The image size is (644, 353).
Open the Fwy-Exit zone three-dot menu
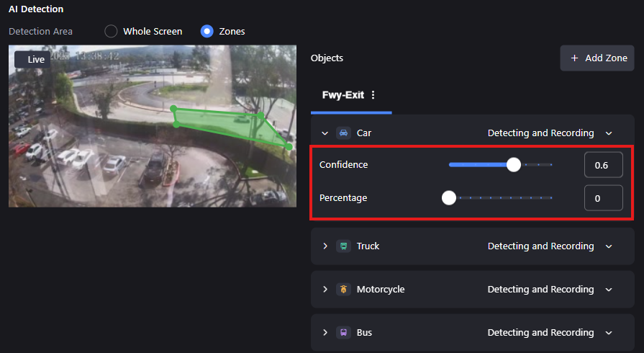(373, 95)
